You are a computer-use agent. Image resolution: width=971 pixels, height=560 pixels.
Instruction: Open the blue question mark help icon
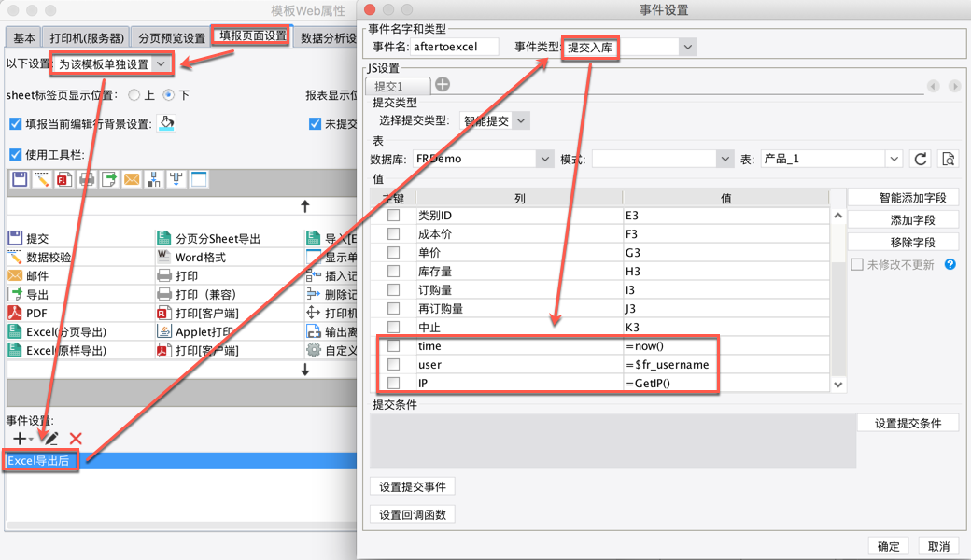(950, 264)
